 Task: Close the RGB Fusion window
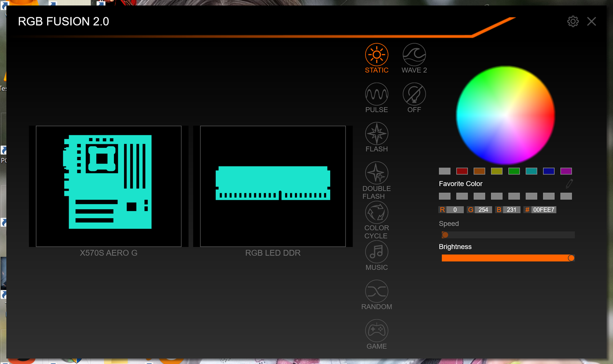click(x=592, y=21)
